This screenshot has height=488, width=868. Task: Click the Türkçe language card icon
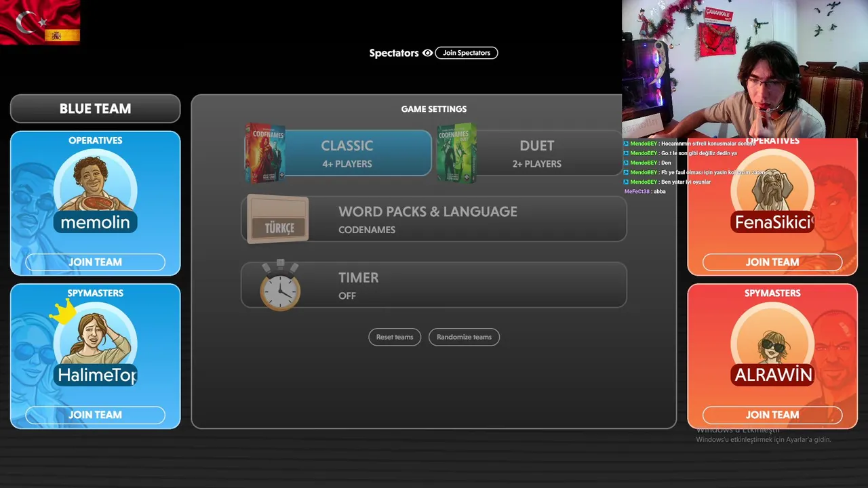(278, 219)
